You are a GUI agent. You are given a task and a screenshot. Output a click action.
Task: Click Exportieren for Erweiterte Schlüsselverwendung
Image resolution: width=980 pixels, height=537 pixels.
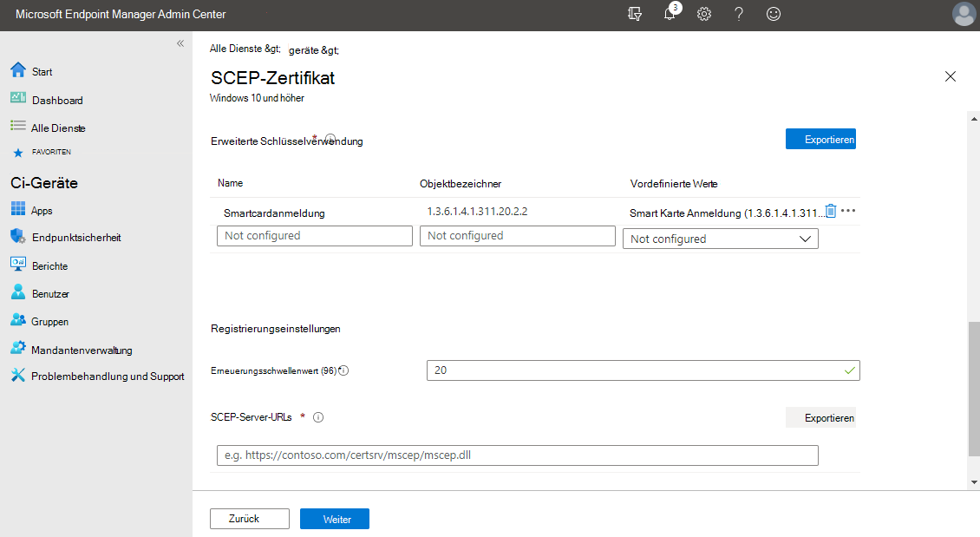click(x=820, y=139)
